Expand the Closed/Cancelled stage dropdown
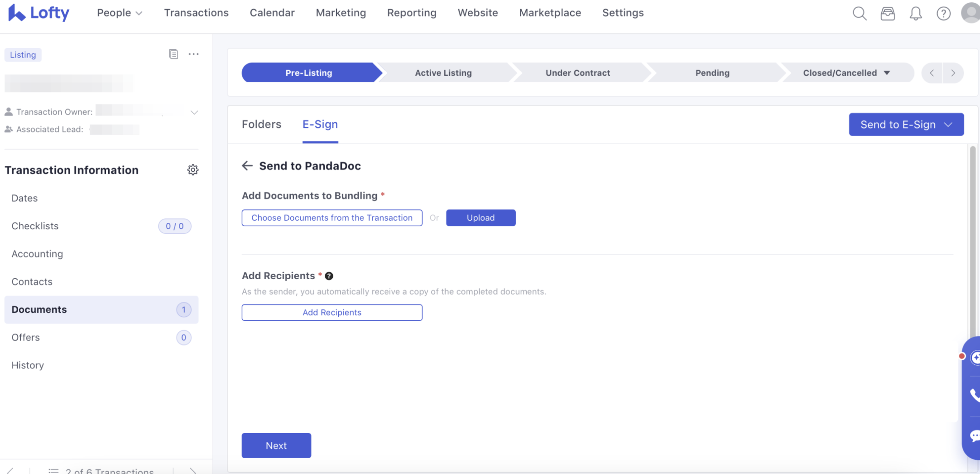This screenshot has width=980, height=474. coord(887,73)
